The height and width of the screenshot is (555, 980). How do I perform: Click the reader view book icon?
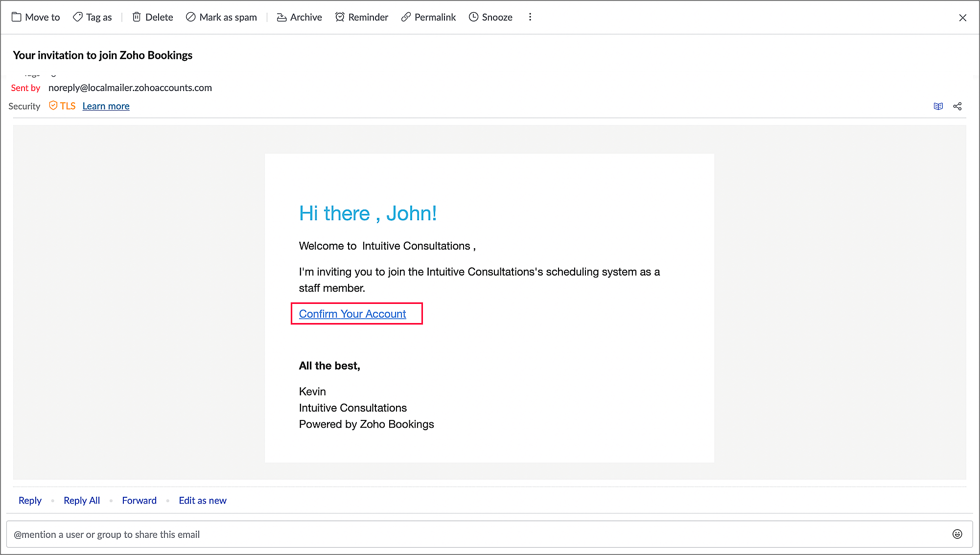point(938,106)
